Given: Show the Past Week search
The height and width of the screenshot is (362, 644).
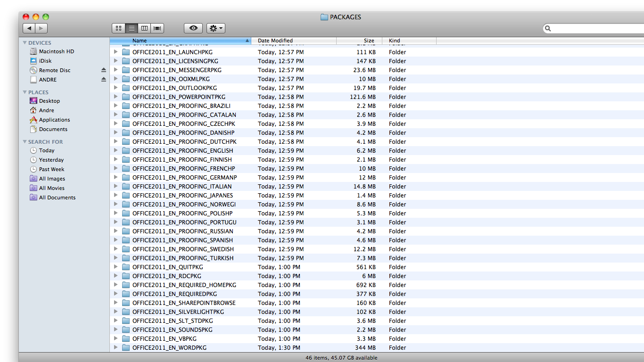Looking at the screenshot, I should (x=47, y=169).
